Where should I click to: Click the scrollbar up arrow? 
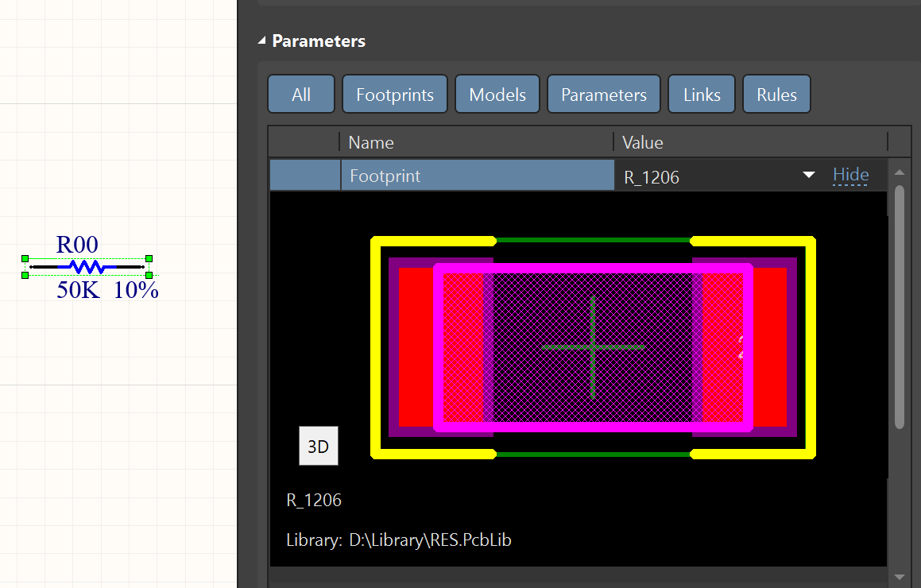tap(900, 172)
